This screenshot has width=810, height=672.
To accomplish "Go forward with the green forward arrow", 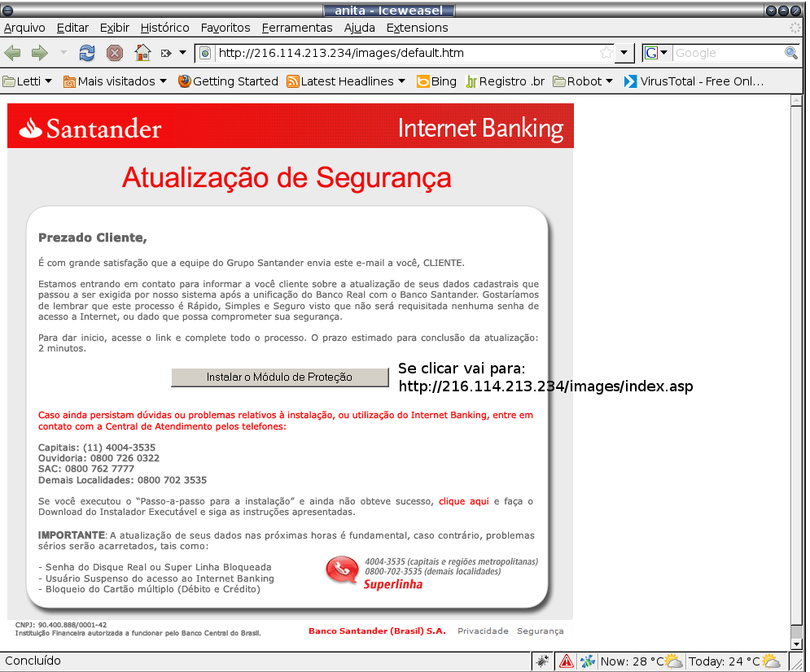I will [39, 53].
